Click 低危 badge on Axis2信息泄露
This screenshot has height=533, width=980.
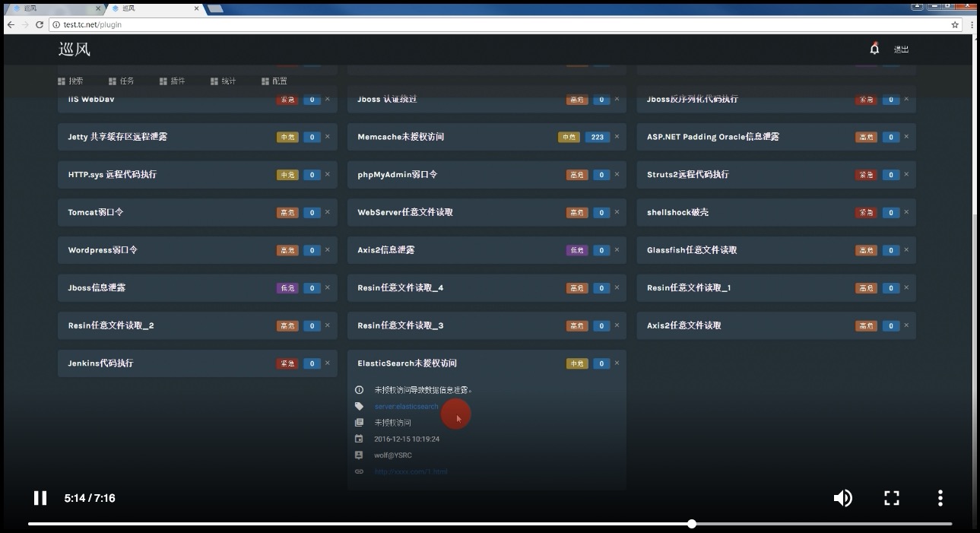pyautogui.click(x=577, y=250)
